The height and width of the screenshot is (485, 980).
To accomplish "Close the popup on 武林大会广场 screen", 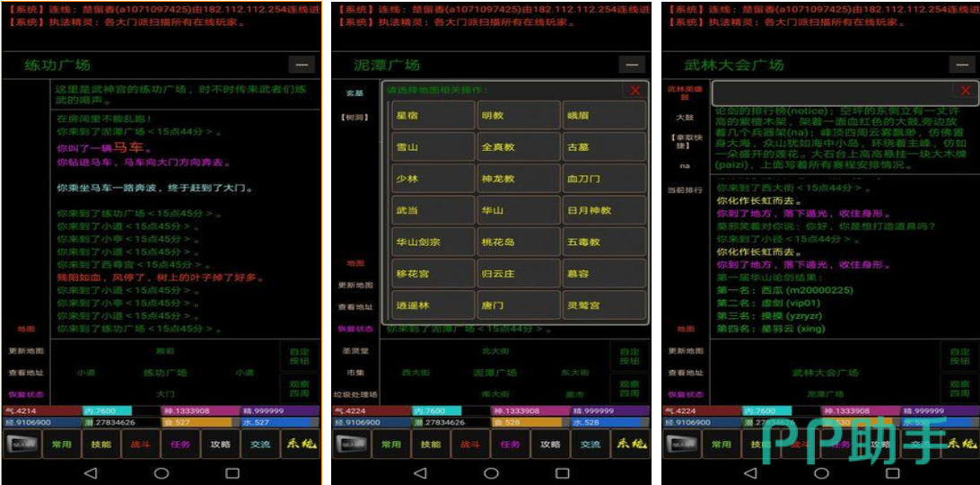I will 966,91.
